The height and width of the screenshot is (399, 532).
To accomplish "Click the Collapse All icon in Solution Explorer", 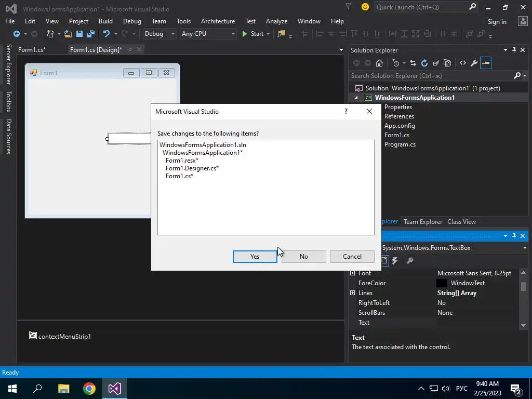I will (x=436, y=63).
